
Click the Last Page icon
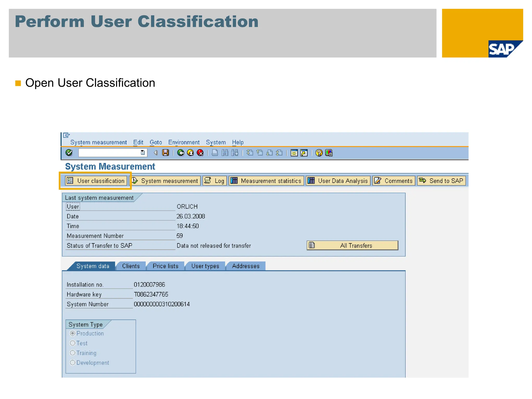click(279, 153)
